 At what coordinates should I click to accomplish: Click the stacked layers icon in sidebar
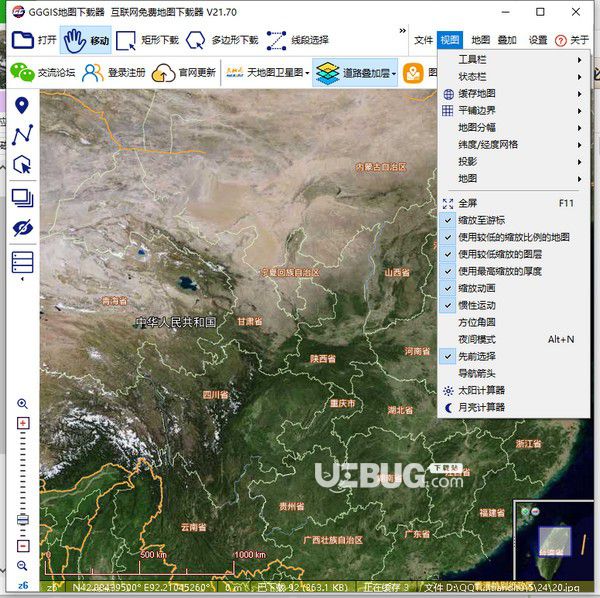click(x=23, y=198)
